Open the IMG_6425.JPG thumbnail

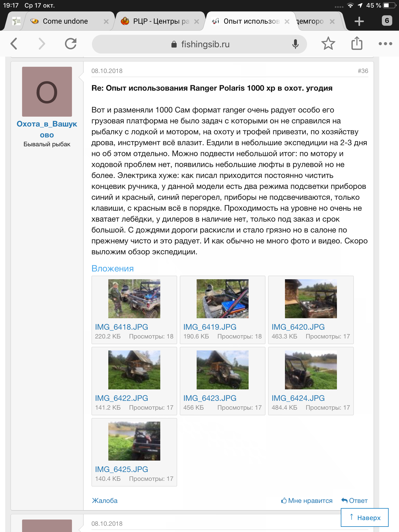click(x=134, y=441)
